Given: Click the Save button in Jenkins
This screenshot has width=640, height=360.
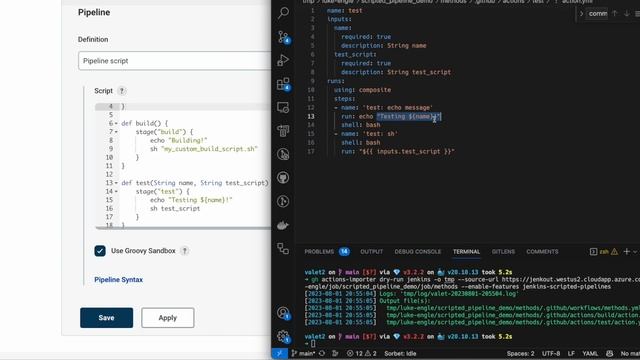Looking at the screenshot, I should click(107, 318).
